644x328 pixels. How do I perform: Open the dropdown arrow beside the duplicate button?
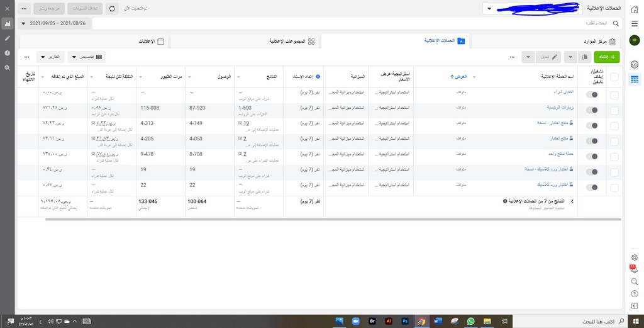570,57
